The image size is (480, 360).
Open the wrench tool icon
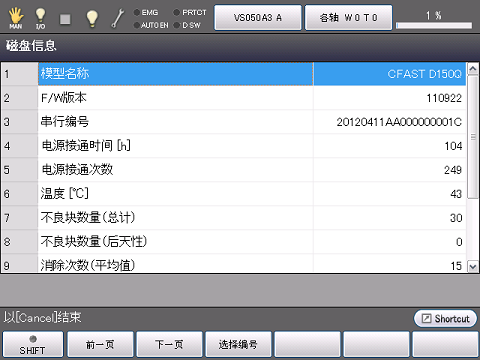coord(117,18)
